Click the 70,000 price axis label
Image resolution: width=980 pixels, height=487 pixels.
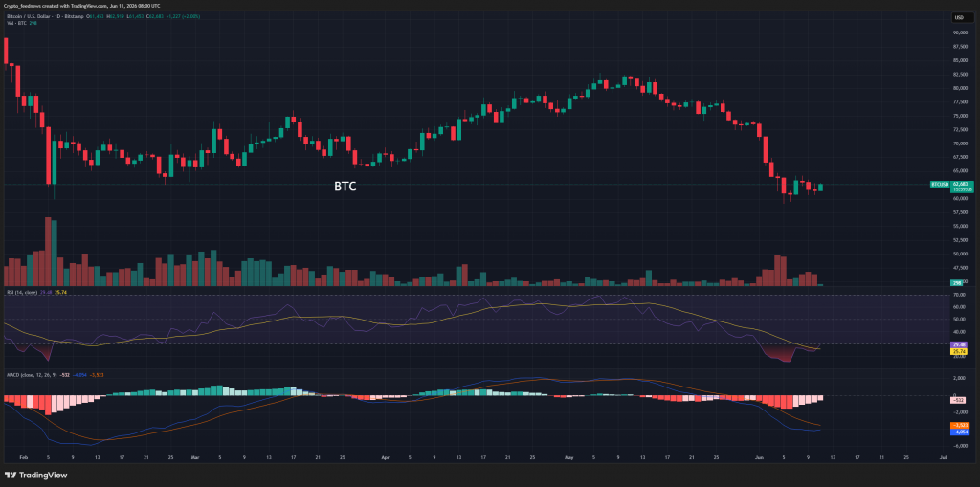[x=960, y=144]
